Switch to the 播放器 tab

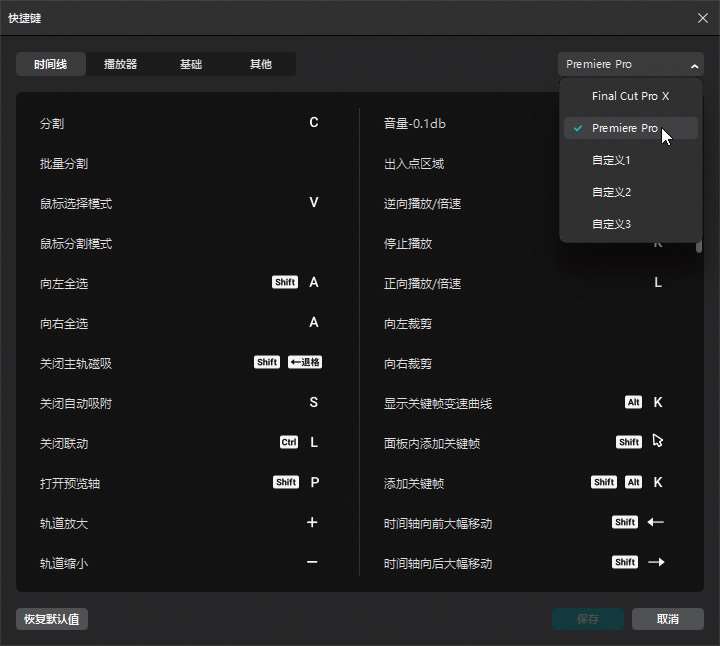120,64
